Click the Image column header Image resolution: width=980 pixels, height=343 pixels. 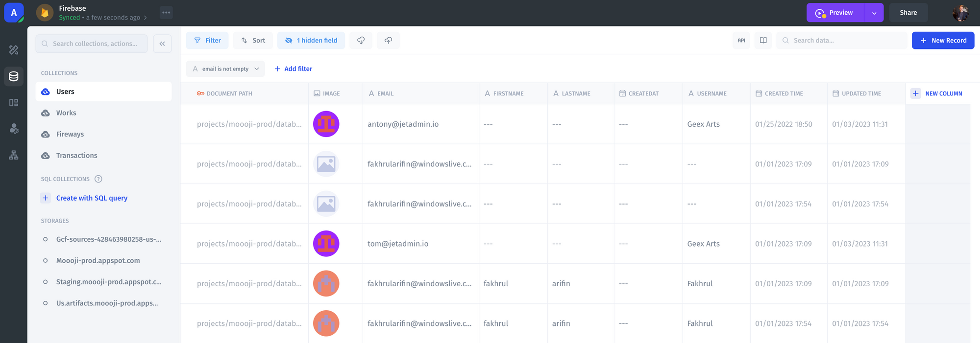pyautogui.click(x=336, y=93)
